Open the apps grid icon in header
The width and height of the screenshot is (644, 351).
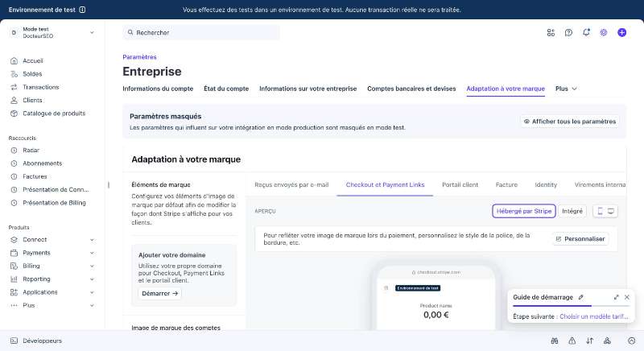pyautogui.click(x=551, y=32)
